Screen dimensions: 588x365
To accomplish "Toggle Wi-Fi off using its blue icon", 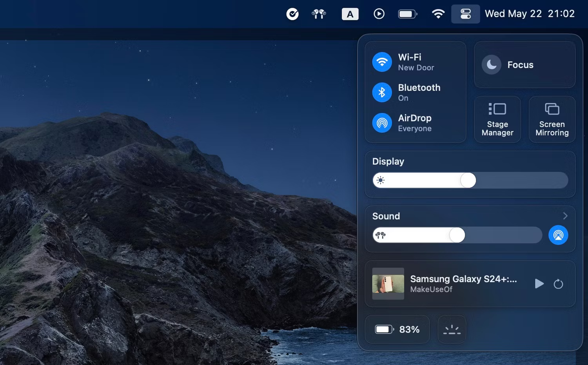I will [x=382, y=62].
